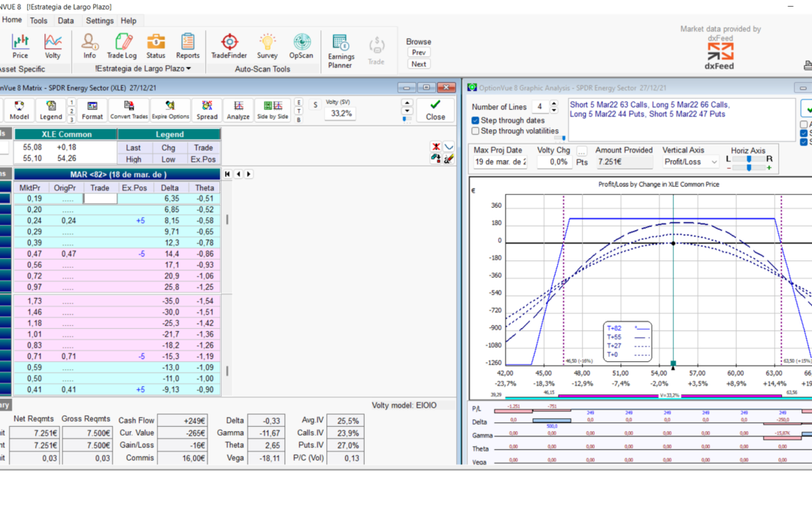
Task: Click the dxFeed logo
Action: [720, 56]
